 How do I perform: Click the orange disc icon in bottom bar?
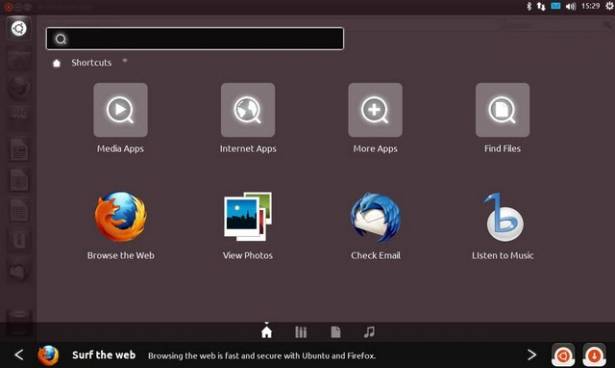[563, 355]
